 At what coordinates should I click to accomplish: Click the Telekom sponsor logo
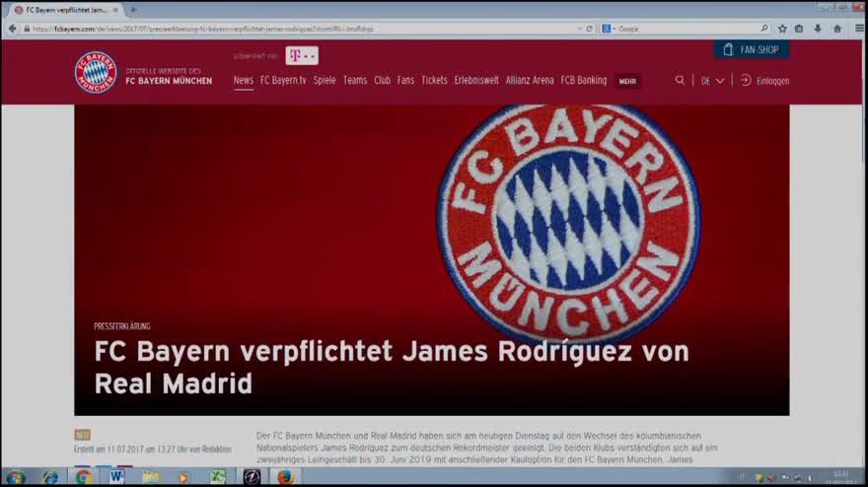(x=301, y=55)
